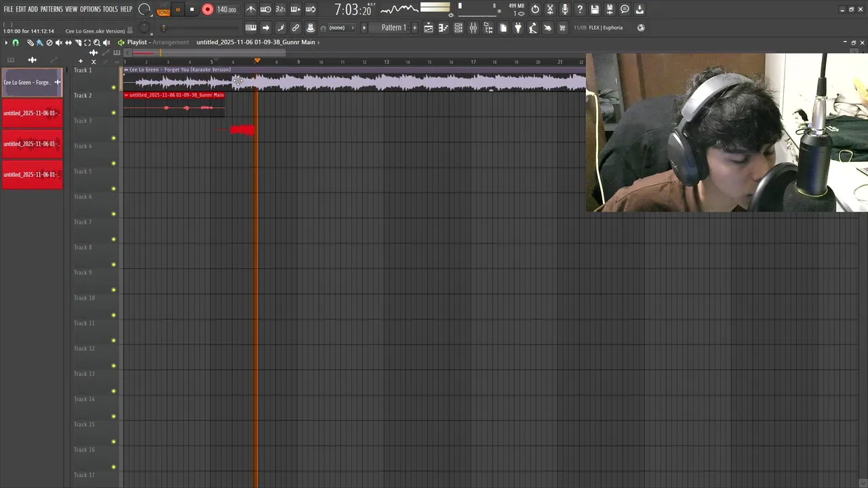Select the Mute tool in playlist

pos(59,43)
